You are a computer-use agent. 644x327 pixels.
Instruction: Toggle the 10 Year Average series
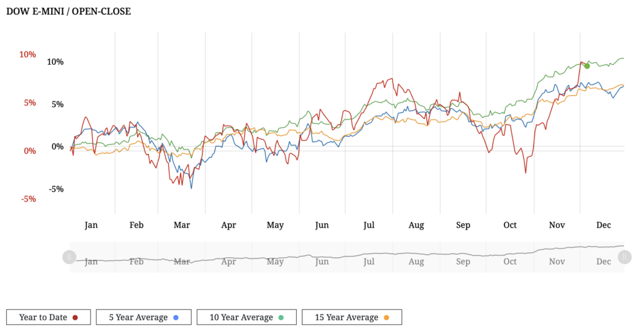pyautogui.click(x=248, y=318)
